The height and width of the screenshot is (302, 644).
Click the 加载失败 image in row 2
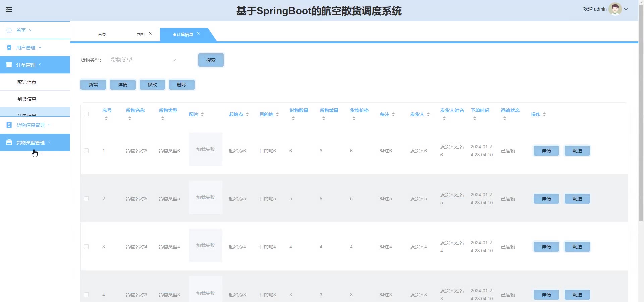point(206,197)
